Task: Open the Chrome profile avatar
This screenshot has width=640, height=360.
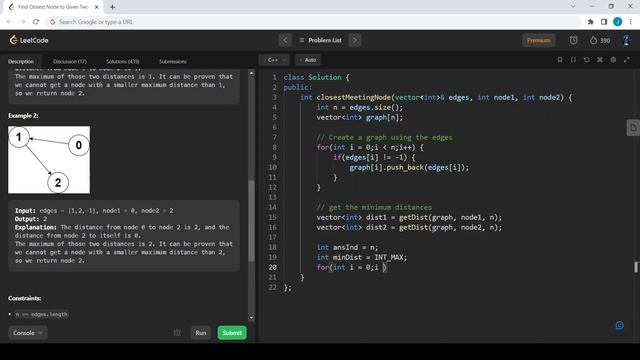Action: [x=618, y=22]
